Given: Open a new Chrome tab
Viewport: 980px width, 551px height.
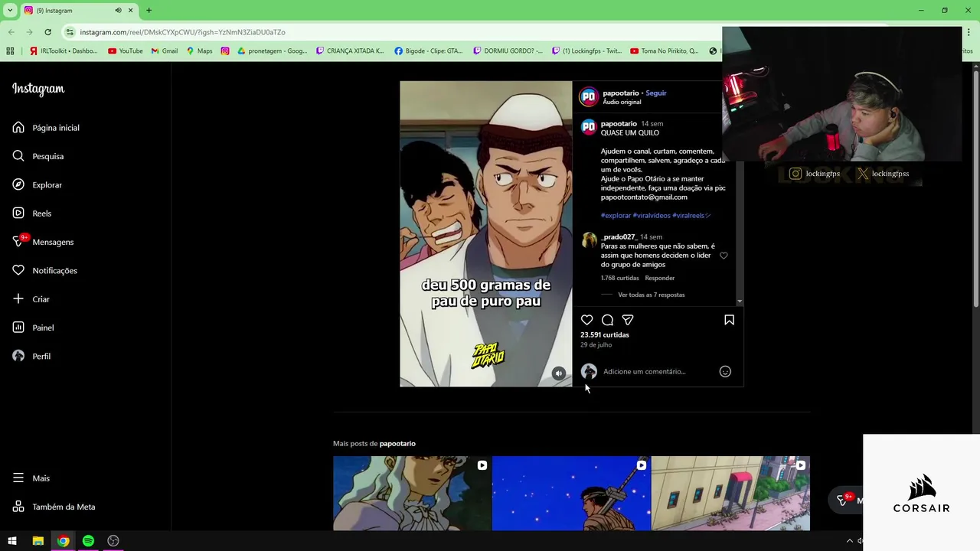Looking at the screenshot, I should (149, 10).
